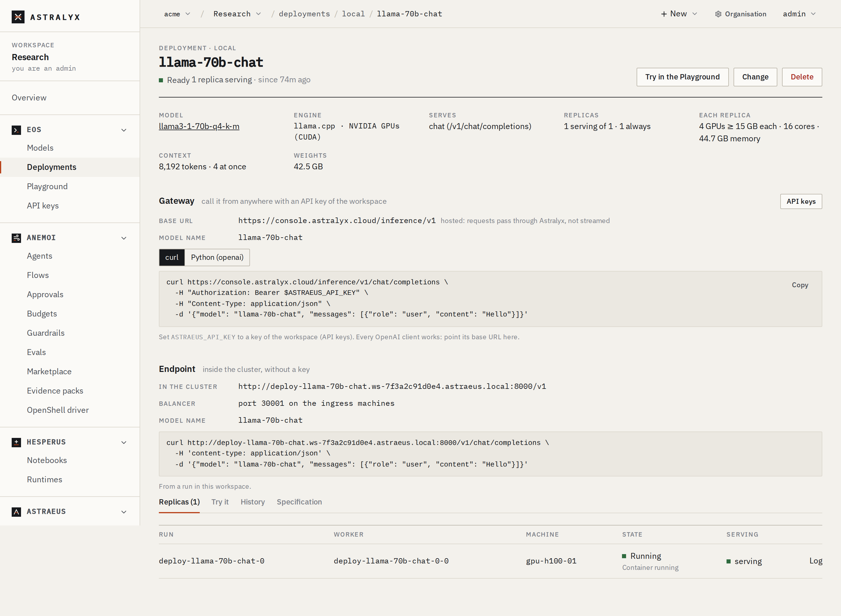Click the HESPERUS plus icon
Viewport: 841px width, 616px height.
point(16,442)
